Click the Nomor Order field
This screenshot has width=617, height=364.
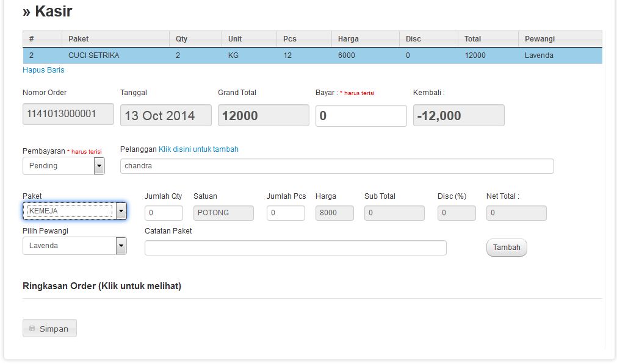[x=68, y=114]
